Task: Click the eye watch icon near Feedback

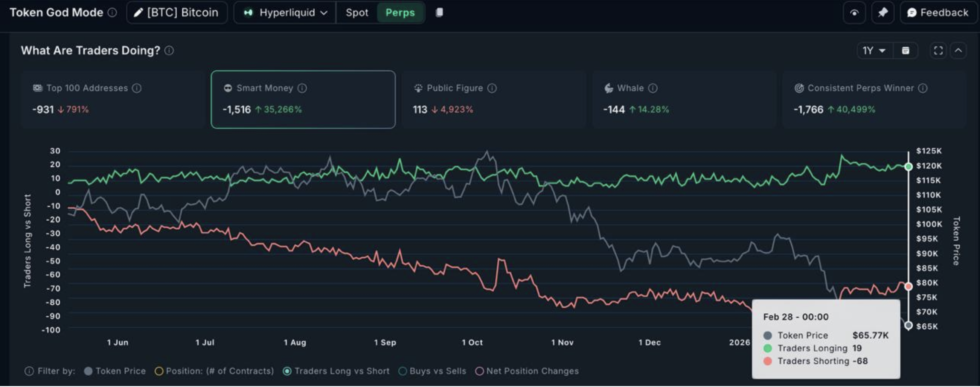Action: click(854, 12)
